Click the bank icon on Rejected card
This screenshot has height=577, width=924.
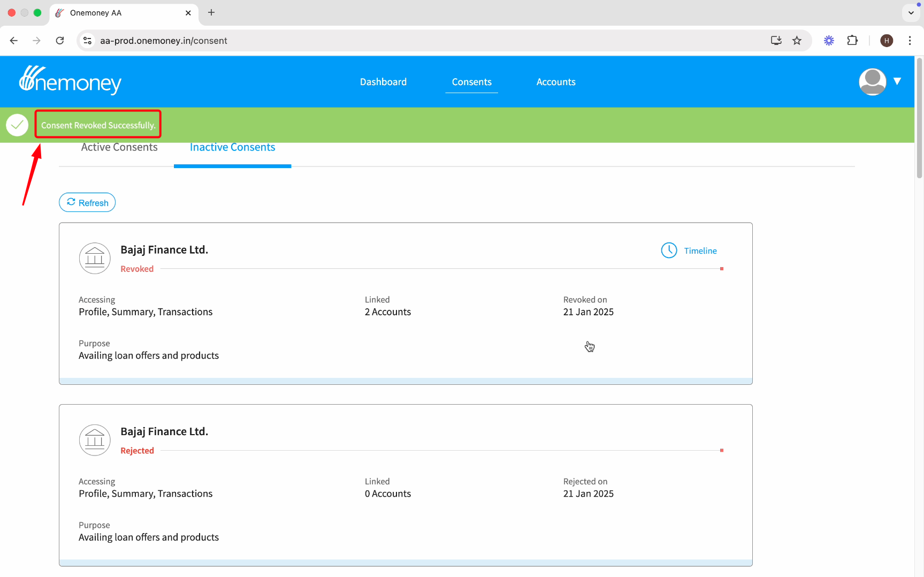pos(95,440)
